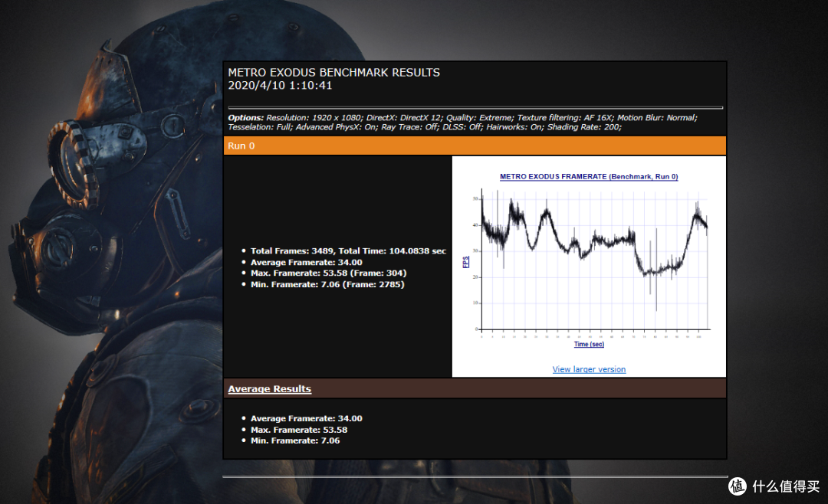Click 'Min. Framerate: 7.06' under Average Results
The width and height of the screenshot is (828, 504).
[x=295, y=440]
